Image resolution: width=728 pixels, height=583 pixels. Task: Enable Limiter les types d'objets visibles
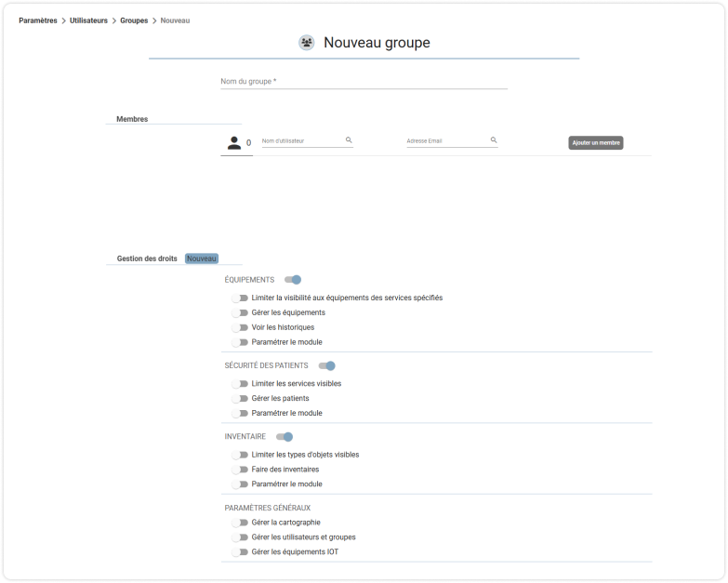(x=240, y=455)
